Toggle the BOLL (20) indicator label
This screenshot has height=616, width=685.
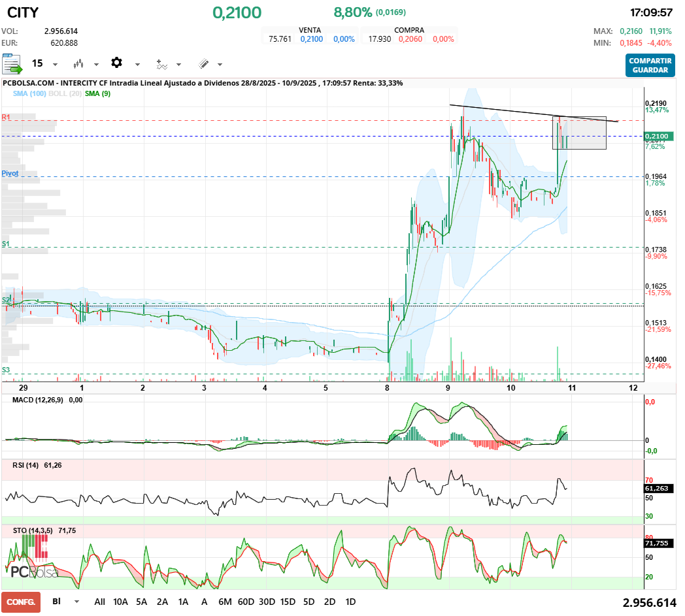(x=65, y=93)
